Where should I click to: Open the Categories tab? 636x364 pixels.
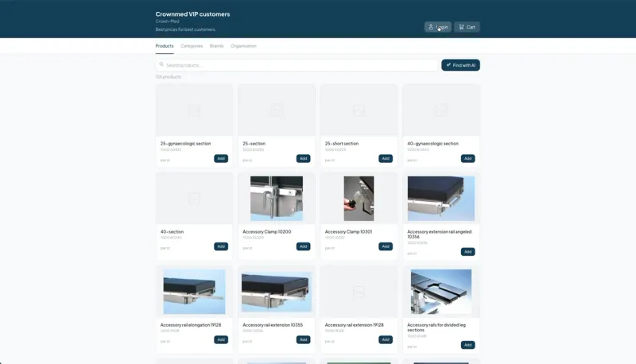[192, 46]
